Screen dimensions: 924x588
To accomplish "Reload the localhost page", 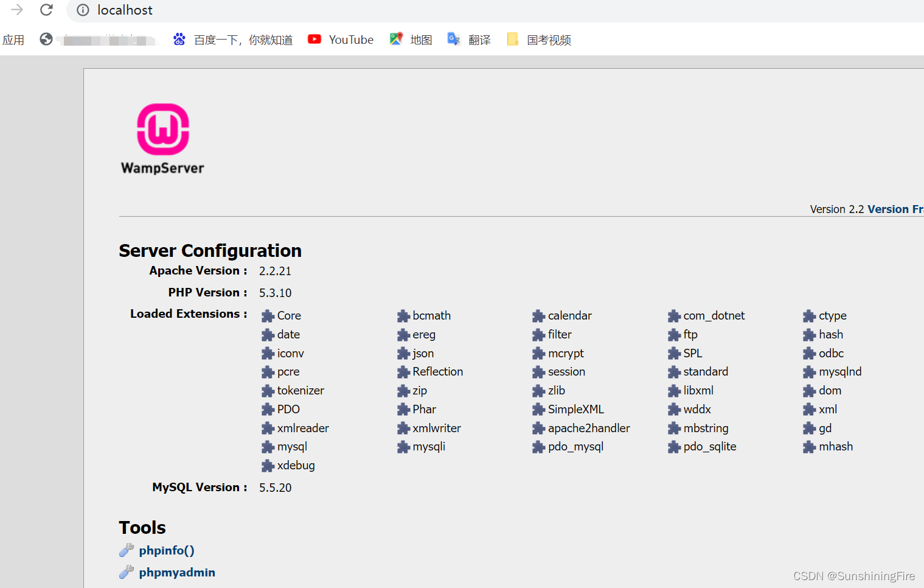I will (x=46, y=10).
